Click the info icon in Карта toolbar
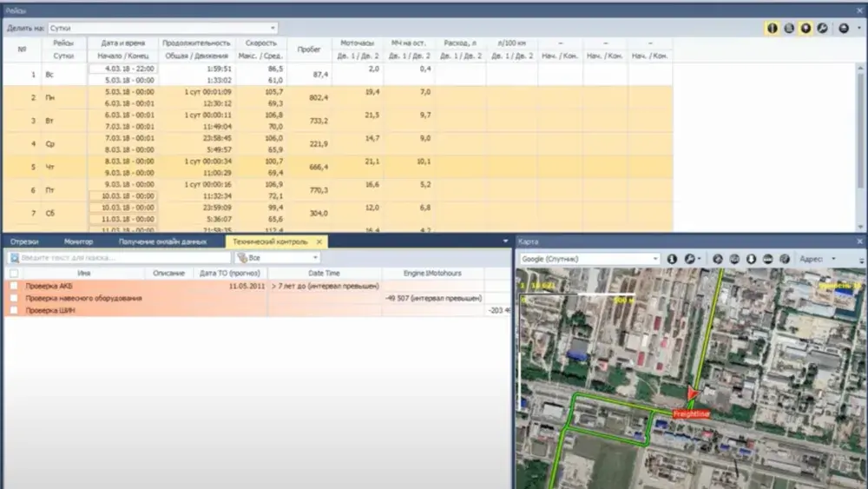The width and height of the screenshot is (868, 489). coord(672,259)
